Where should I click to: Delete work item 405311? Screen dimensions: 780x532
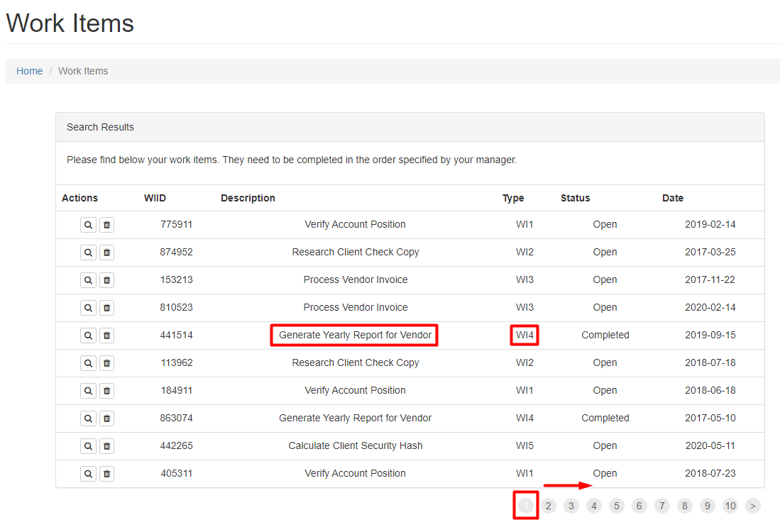click(106, 474)
